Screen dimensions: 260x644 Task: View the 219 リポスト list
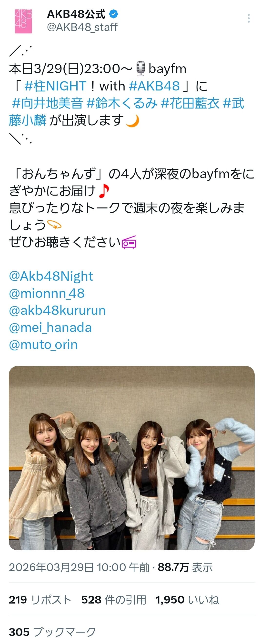click(40, 600)
